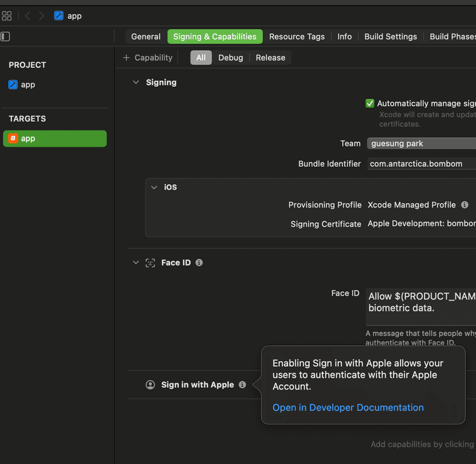This screenshot has width=476, height=464.
Task: Filter by the Release configuration
Action: click(270, 58)
